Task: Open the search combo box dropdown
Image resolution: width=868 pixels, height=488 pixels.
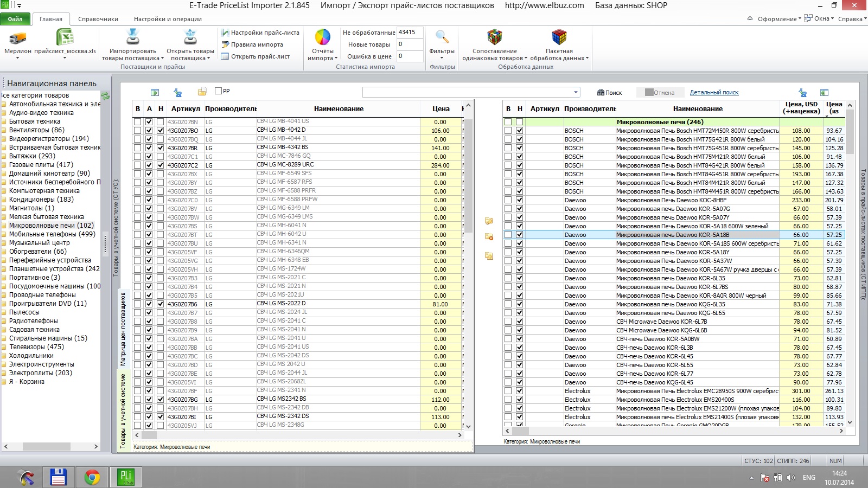Action: (x=576, y=92)
